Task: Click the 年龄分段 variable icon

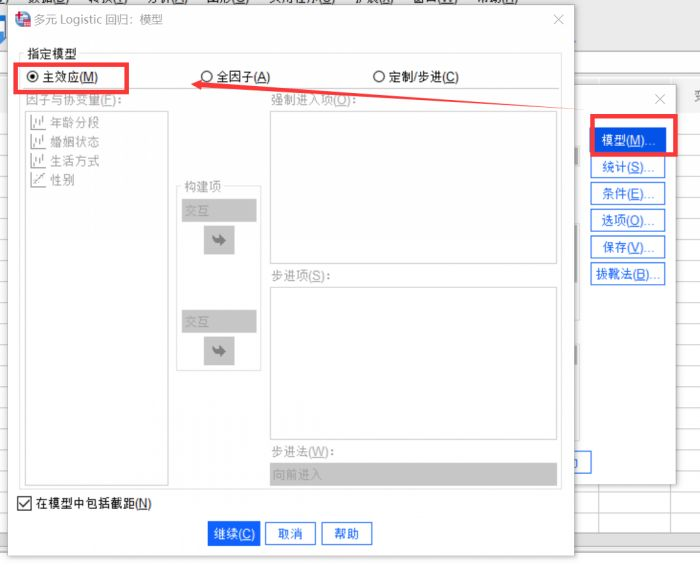Action: (38, 123)
